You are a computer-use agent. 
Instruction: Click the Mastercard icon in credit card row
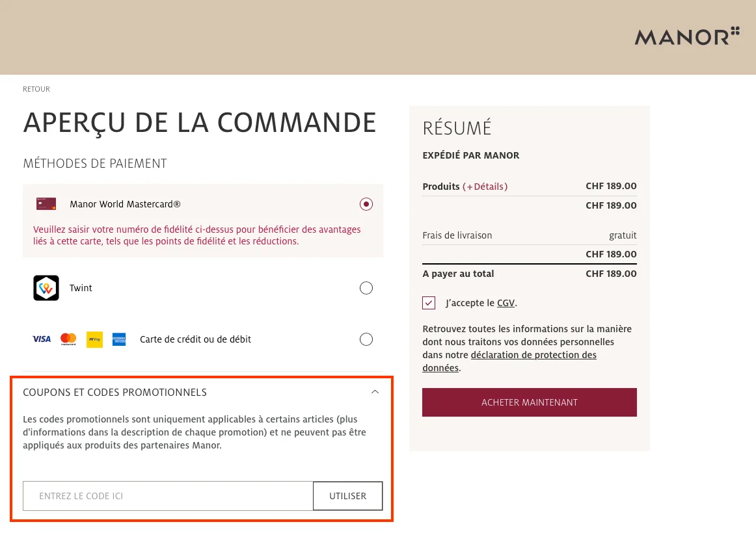(x=68, y=339)
